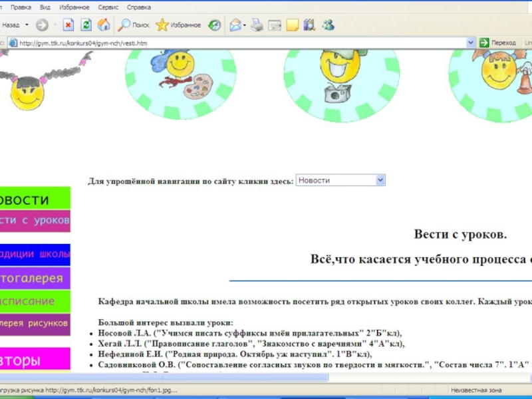The image size is (532, 399).
Task: Click the Print icon in toolbar
Action: tap(257, 25)
